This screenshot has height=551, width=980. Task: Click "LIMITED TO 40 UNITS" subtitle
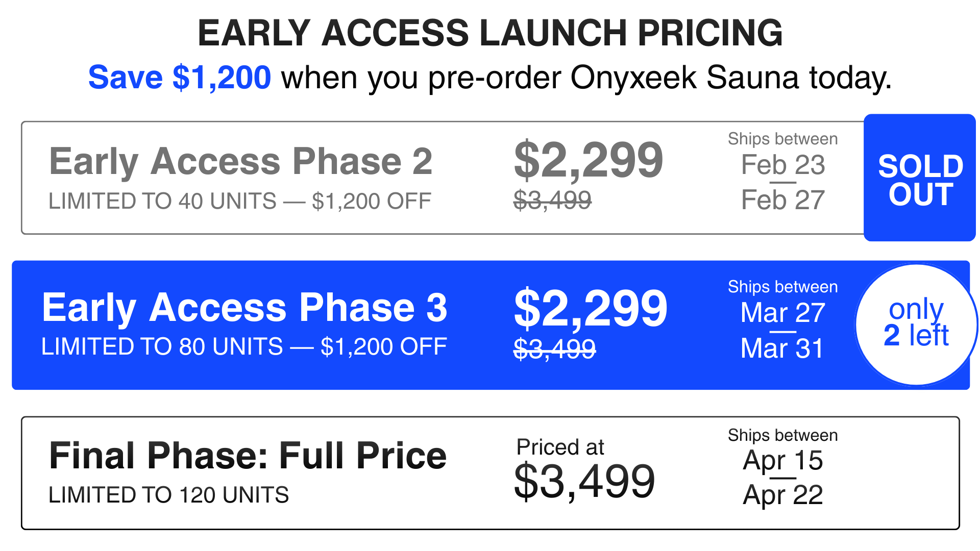click(x=162, y=201)
